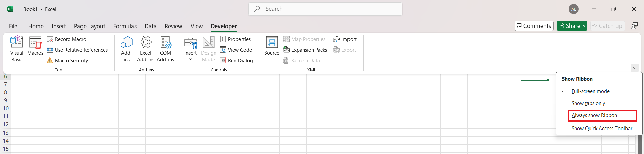This screenshot has width=644, height=154.
Task: Switch to the Review tab
Action: [173, 26]
